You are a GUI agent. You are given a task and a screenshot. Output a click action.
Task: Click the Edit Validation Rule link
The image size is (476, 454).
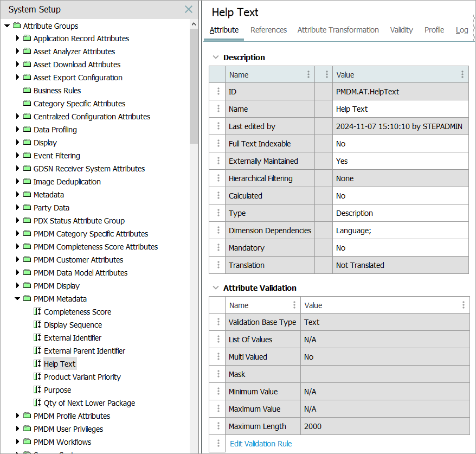coord(261,444)
